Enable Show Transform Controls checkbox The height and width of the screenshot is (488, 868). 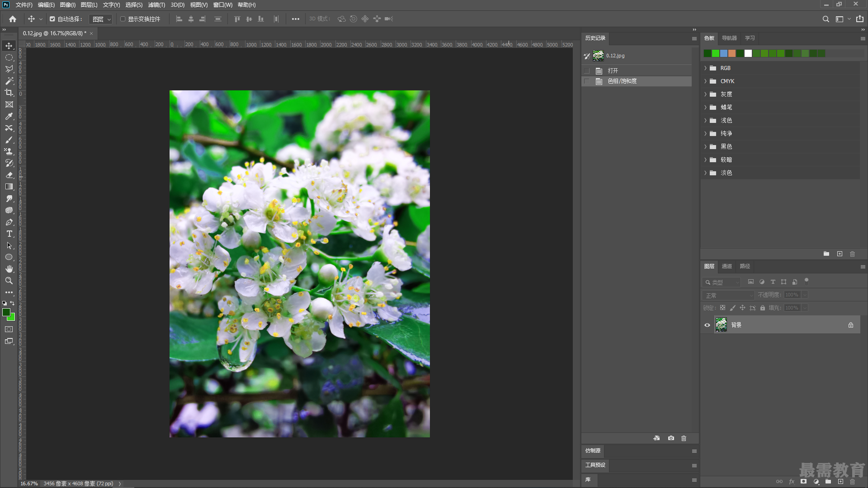(x=123, y=19)
